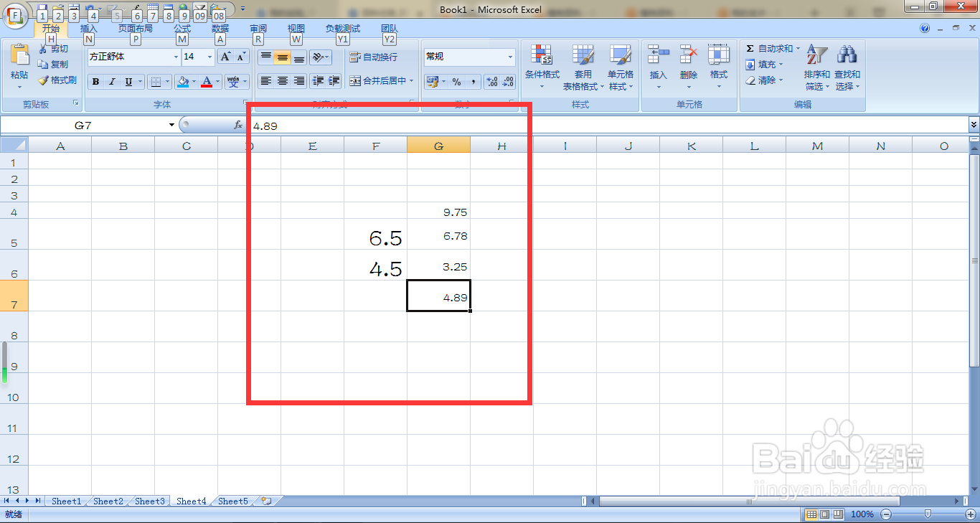Viewport: 980px width, 523px height.
Task: Toggle middle vertical alignment
Action: point(283,57)
